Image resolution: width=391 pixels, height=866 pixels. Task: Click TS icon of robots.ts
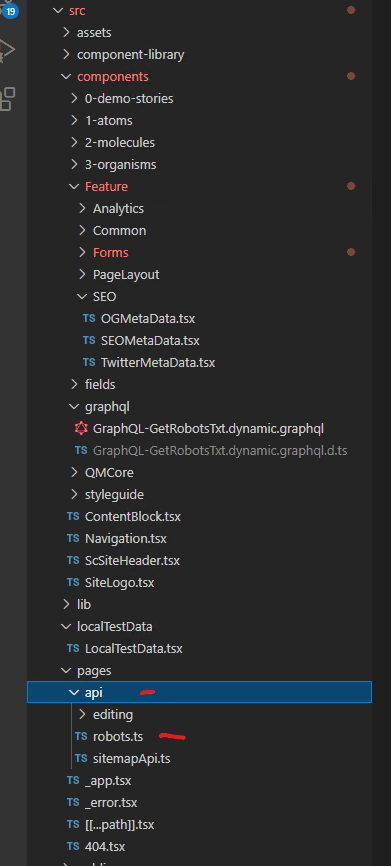coord(81,737)
